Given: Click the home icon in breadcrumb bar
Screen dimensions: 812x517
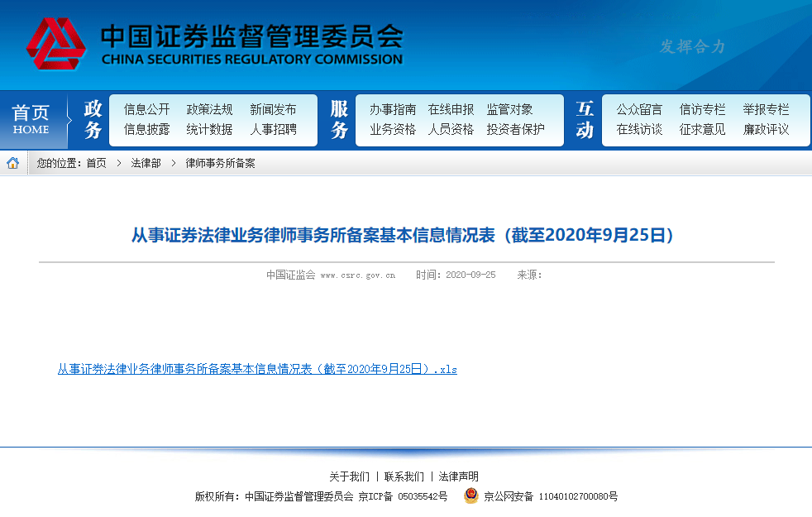Looking at the screenshot, I should (x=13, y=163).
